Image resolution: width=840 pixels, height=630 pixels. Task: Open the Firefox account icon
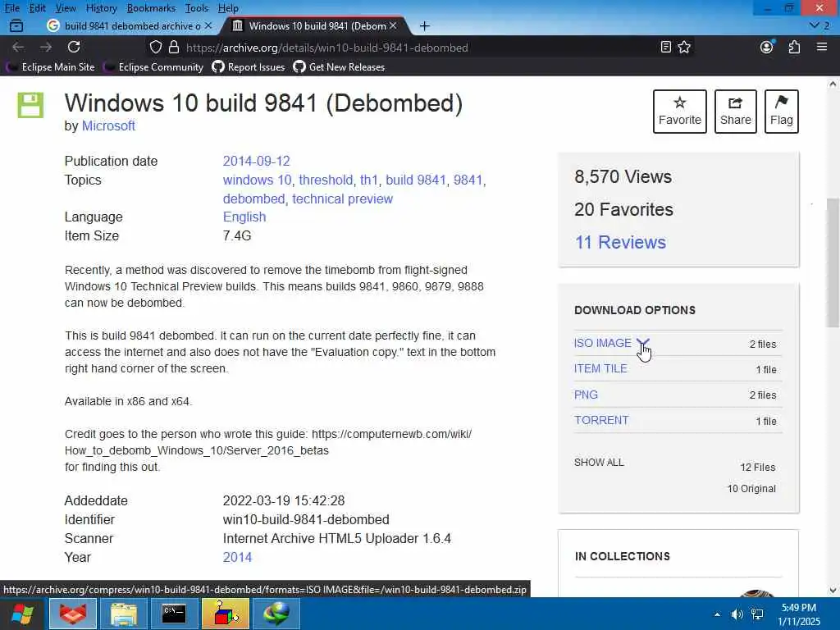click(x=767, y=47)
